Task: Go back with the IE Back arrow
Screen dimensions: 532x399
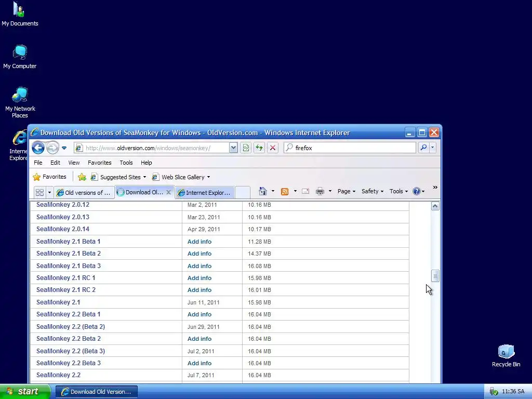Action: pyautogui.click(x=38, y=148)
